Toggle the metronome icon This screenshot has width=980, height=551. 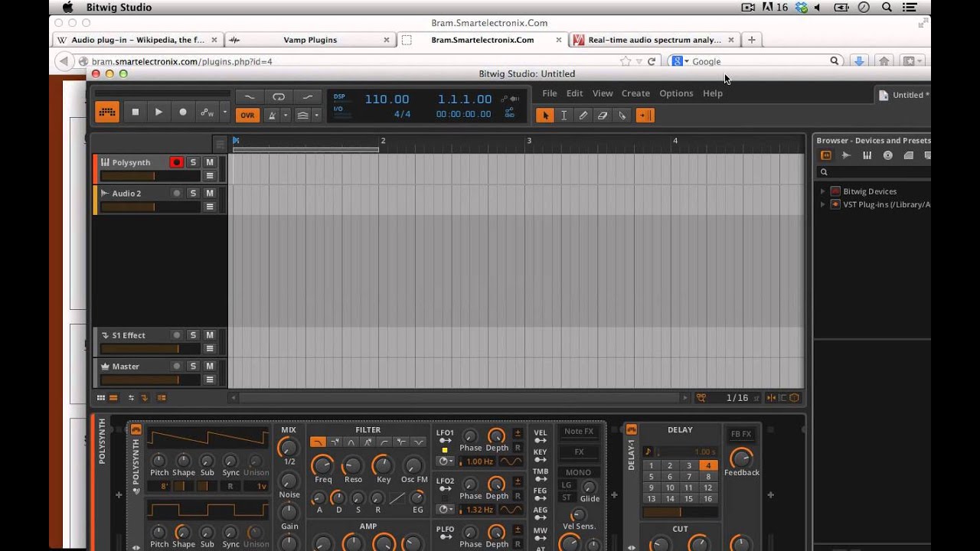coord(271,116)
